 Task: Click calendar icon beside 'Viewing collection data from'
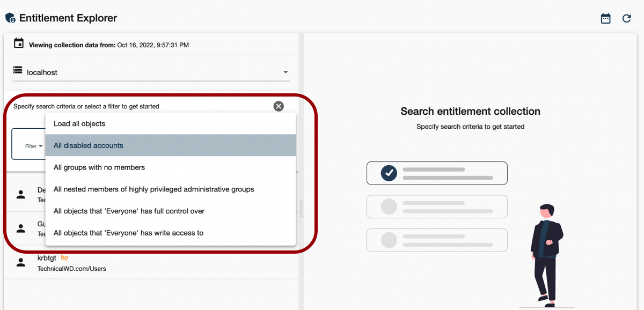click(19, 43)
